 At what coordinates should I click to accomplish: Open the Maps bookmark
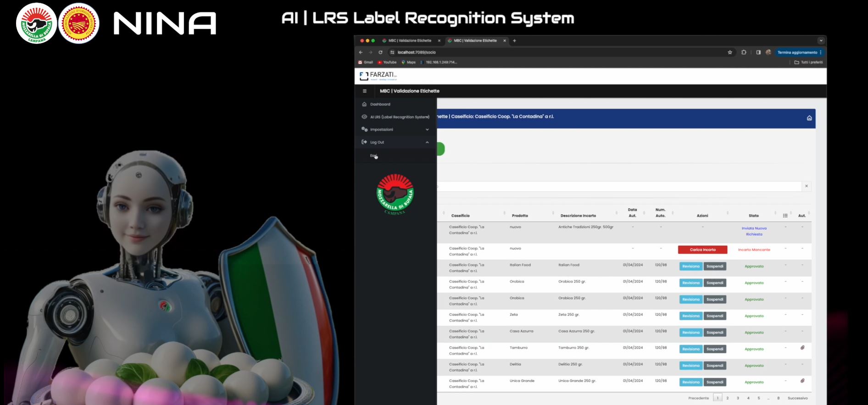point(408,62)
